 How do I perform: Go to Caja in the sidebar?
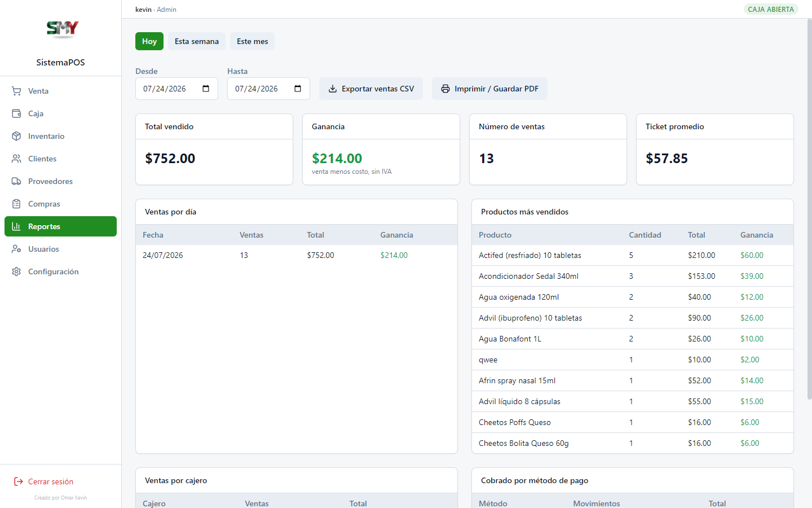pyautogui.click(x=60, y=113)
